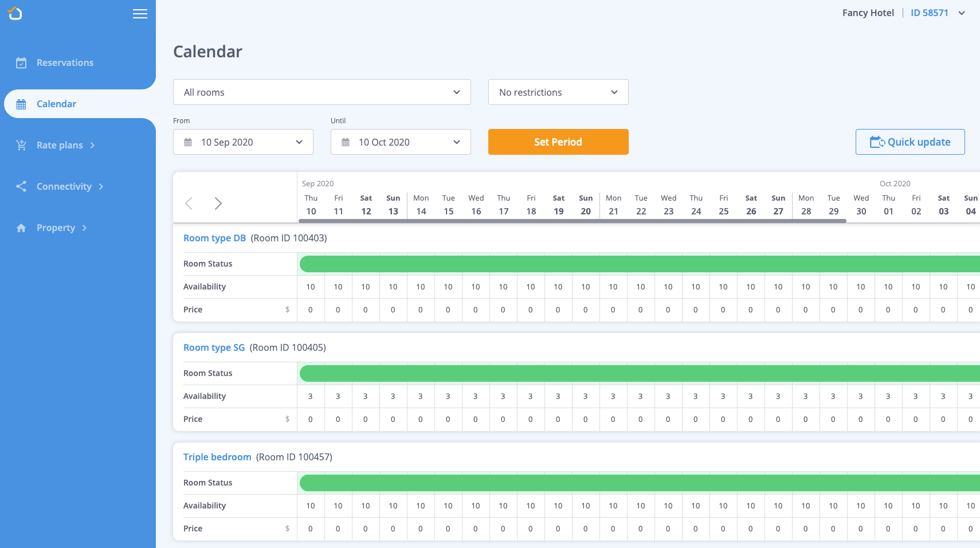Click the Quick update refresh icon
Image resolution: width=980 pixels, height=548 pixels.
878,142
